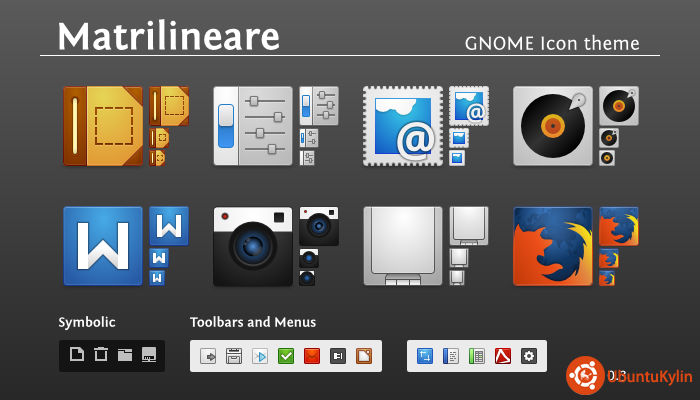Viewport: 700px width, 400px height.
Task: Click the large orange notebook icon
Action: click(103, 126)
